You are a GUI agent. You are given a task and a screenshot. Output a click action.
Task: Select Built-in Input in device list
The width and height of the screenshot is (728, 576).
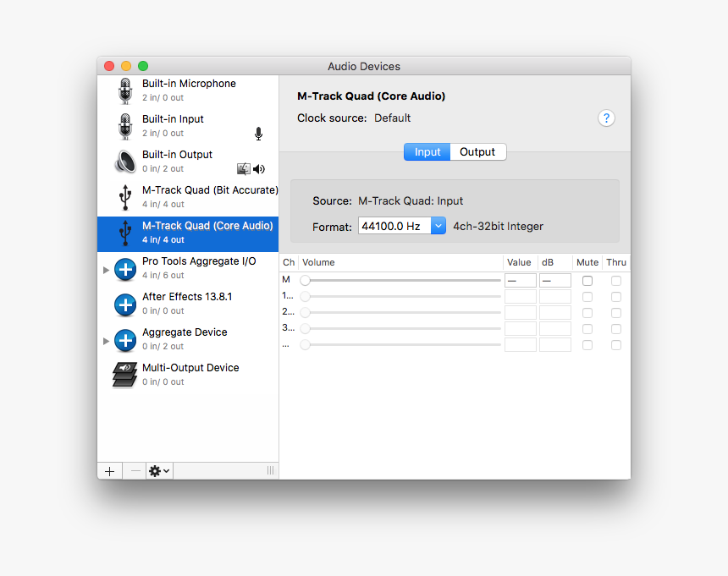[188, 126]
